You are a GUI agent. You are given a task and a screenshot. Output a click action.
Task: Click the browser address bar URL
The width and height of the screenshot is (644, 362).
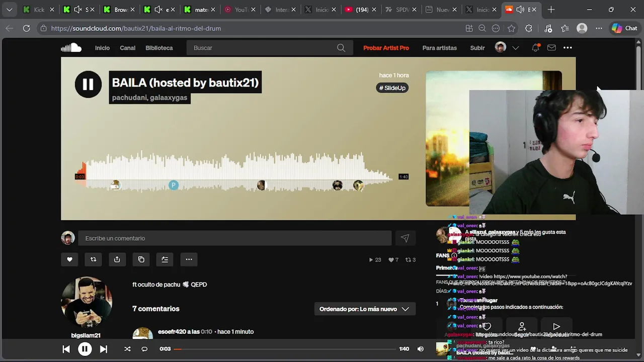136,29
